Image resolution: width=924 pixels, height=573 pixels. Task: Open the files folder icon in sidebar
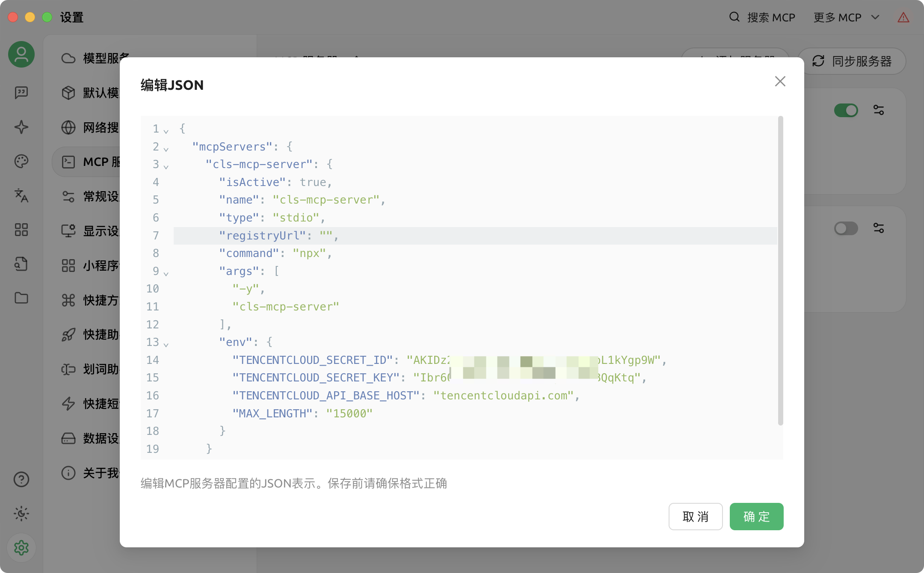tap(21, 298)
